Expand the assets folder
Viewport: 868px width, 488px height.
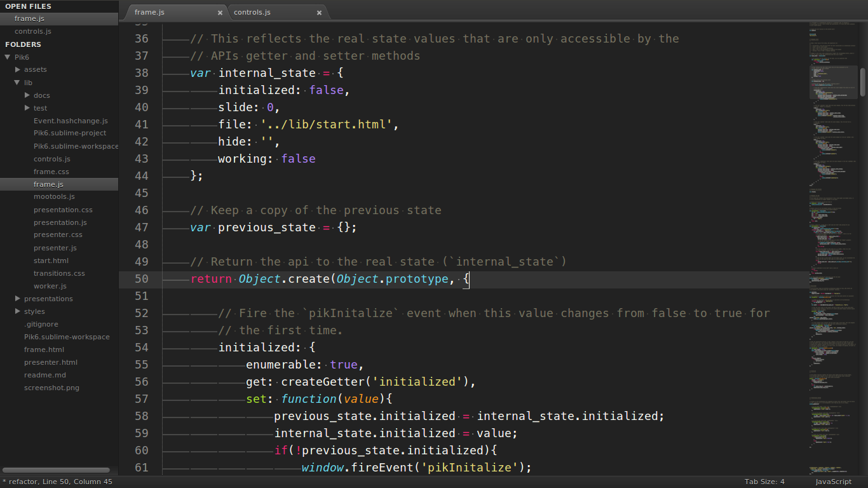point(18,70)
